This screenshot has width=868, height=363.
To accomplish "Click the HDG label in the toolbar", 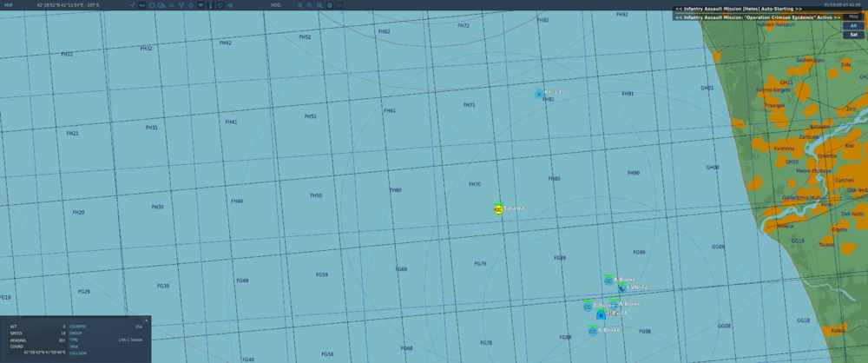I will (276, 5).
